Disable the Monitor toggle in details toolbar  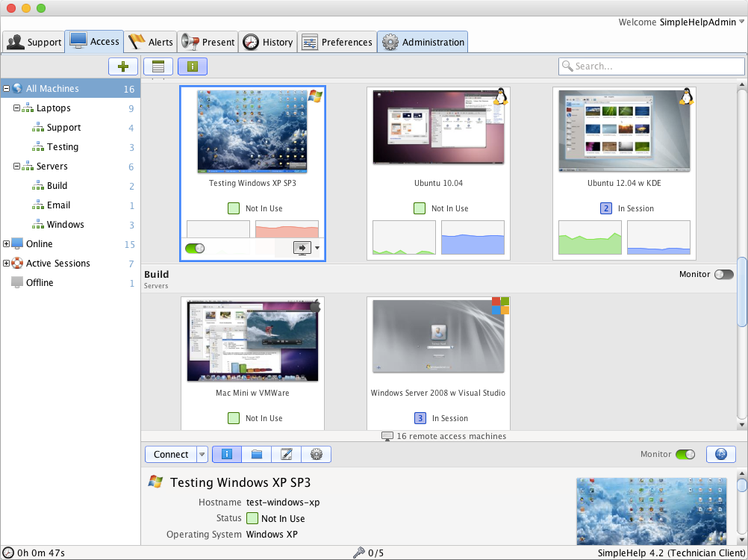tap(685, 454)
